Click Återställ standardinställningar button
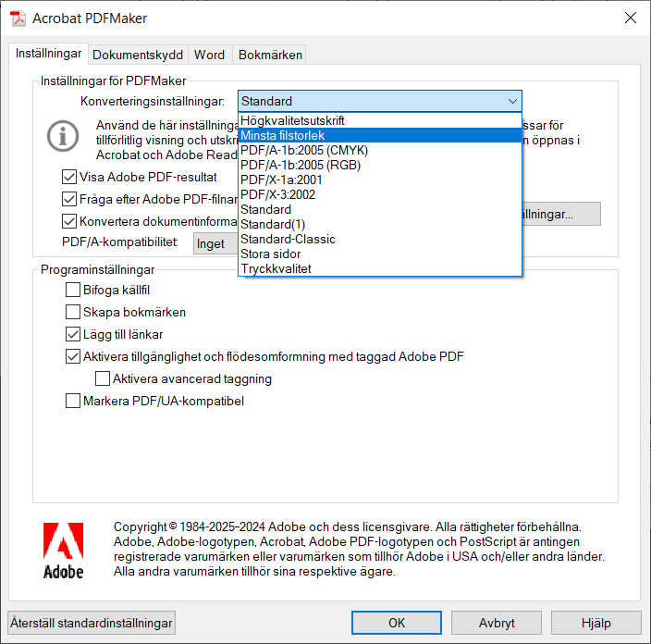This screenshot has width=651, height=644. coord(92,623)
